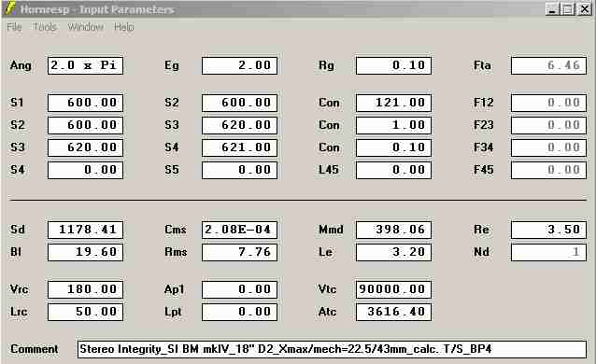596x364 pixels.
Task: Click the F45 field
Action: click(x=548, y=170)
